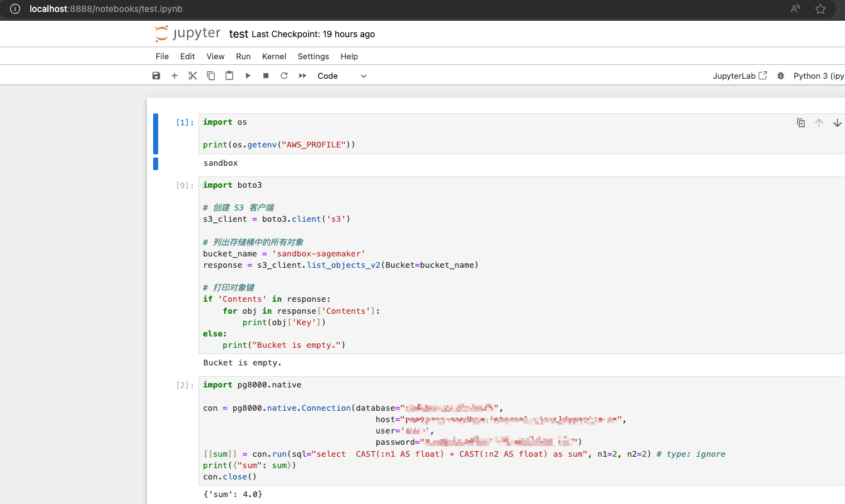Image resolution: width=845 pixels, height=504 pixels.
Task: Click the 'Last Checkpoint: 19 hours ago' text
Action: coord(313,34)
